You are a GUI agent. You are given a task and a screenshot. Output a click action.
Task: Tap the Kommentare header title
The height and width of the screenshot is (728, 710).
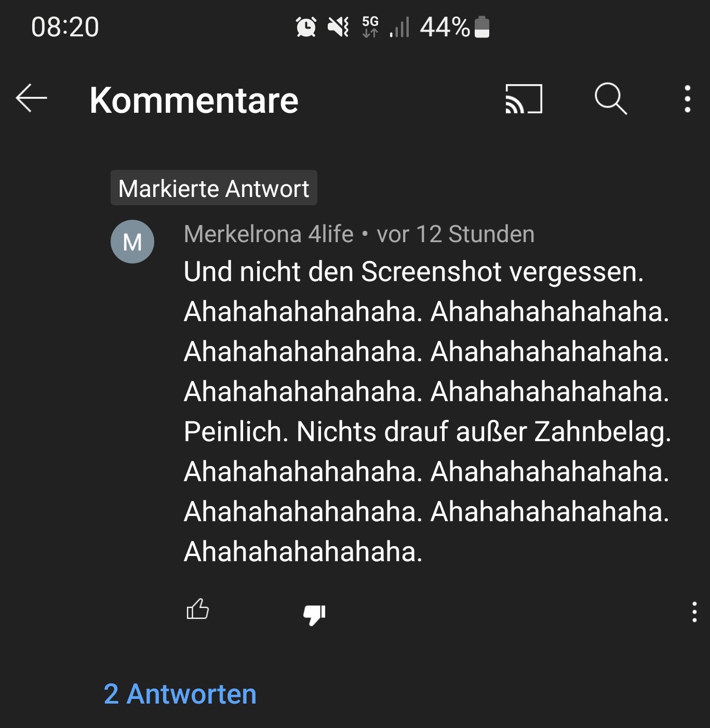click(x=194, y=100)
